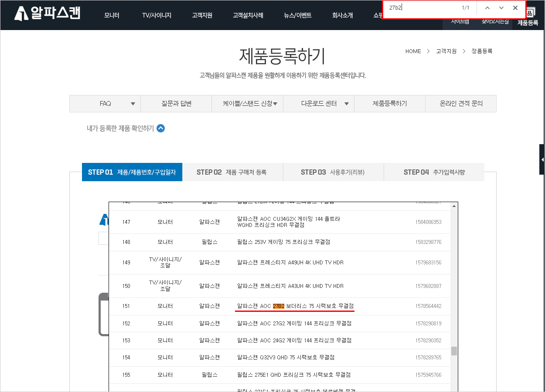Open the side panel arrow on the right edge
This screenshot has height=392, width=545.
[x=542, y=160]
